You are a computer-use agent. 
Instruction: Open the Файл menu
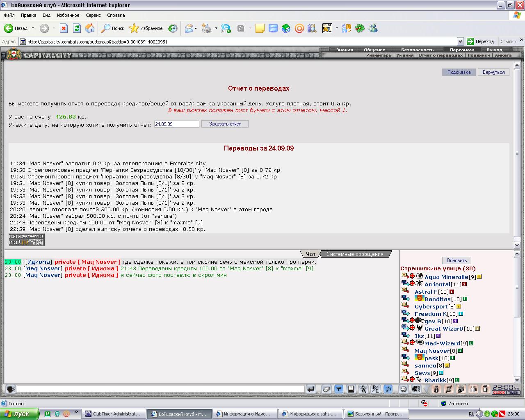9,15
